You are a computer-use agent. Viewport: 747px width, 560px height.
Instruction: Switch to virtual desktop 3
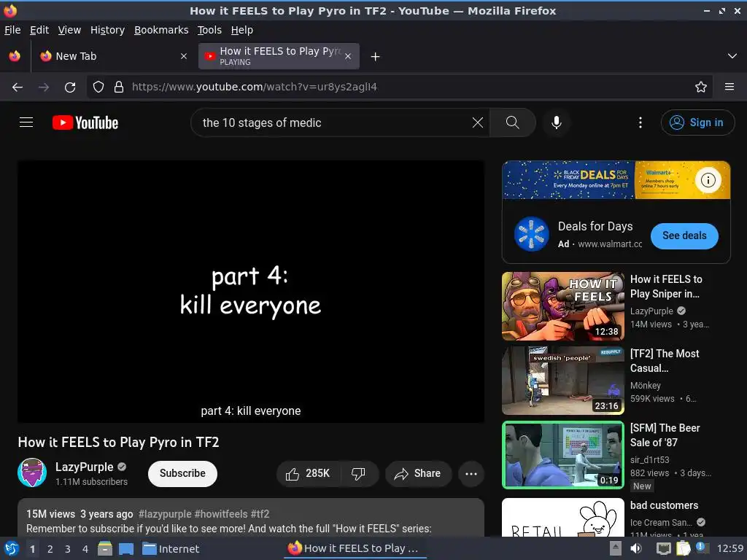pos(68,549)
